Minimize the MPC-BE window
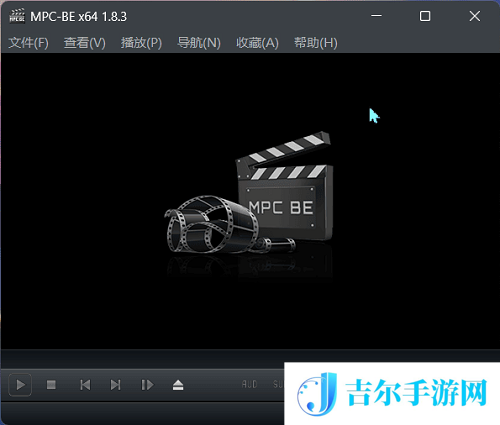Image resolution: width=500 pixels, height=425 pixels. pos(376,16)
